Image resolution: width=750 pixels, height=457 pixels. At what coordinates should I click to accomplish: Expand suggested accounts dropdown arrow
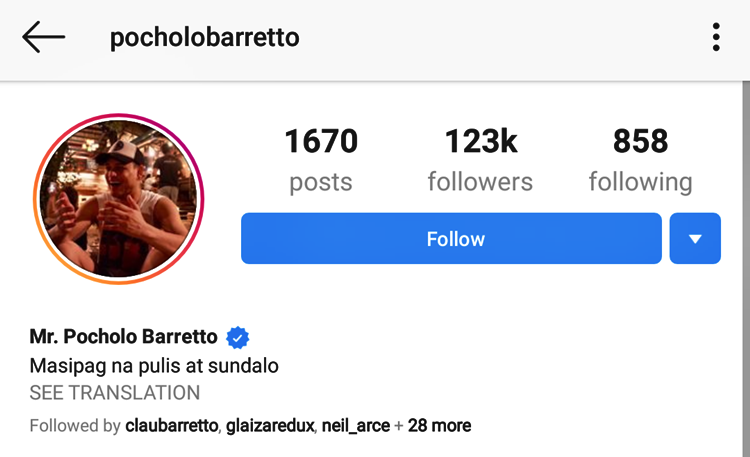[695, 239]
